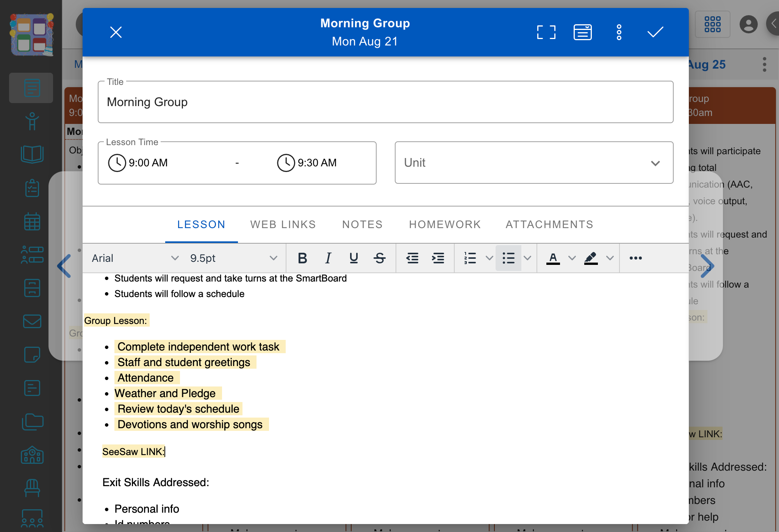Switch to the Attachments tab
Screen dimensions: 779x532
click(549, 224)
